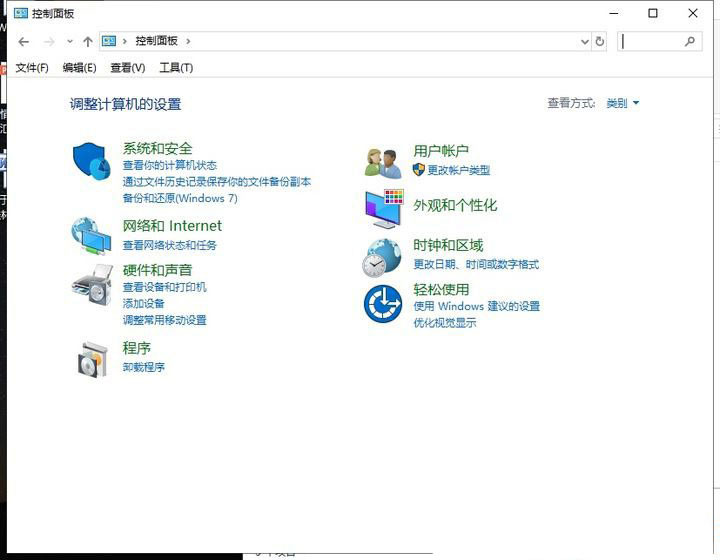Click the refresh button next to address bar
The width and height of the screenshot is (720, 560).
point(600,41)
